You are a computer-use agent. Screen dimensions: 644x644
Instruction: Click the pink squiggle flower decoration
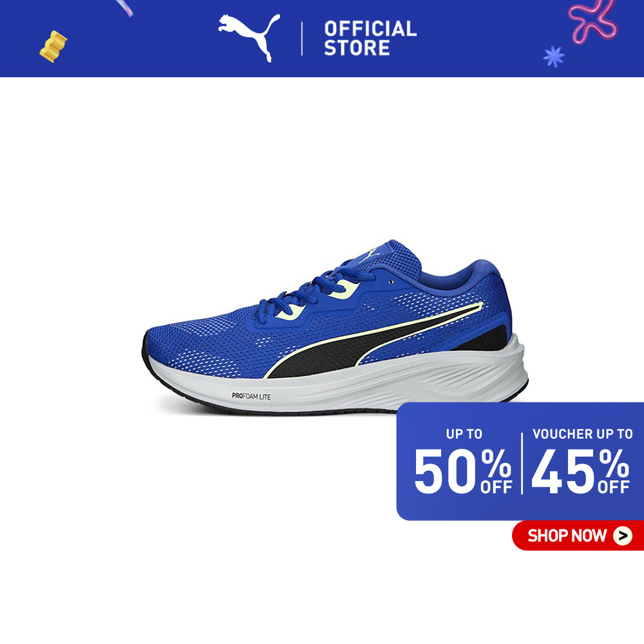pos(592,20)
